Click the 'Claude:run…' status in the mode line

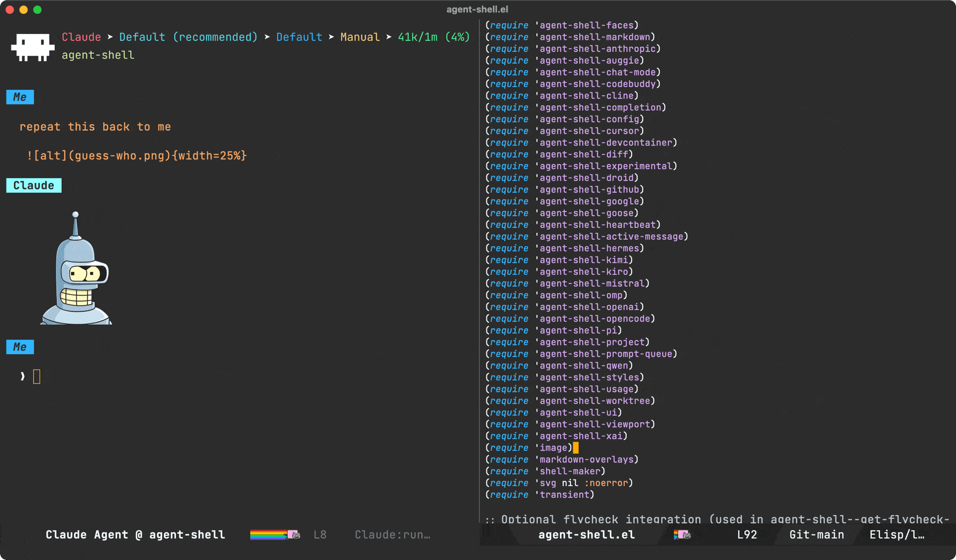pyautogui.click(x=393, y=535)
